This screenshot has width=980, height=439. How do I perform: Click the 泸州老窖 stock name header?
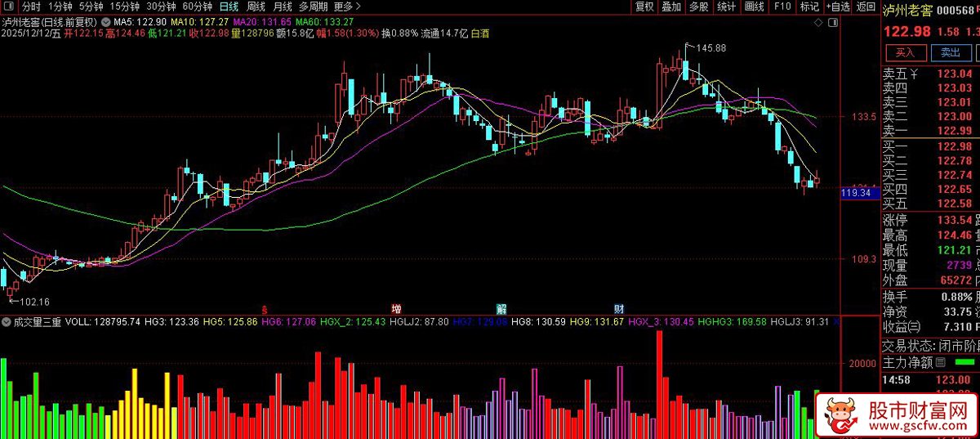[907, 11]
